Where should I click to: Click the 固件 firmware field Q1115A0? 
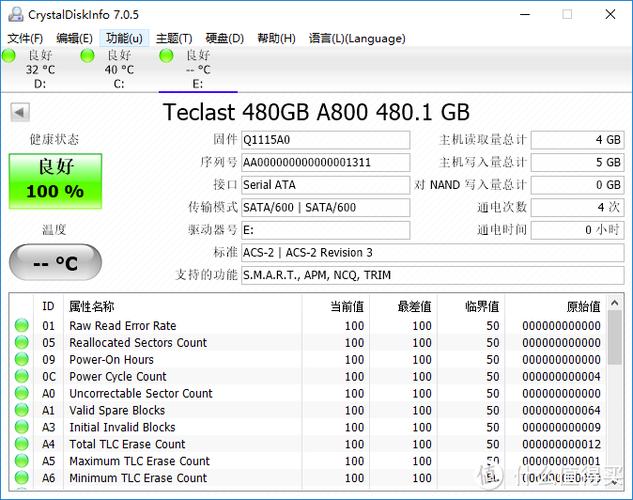pos(325,140)
